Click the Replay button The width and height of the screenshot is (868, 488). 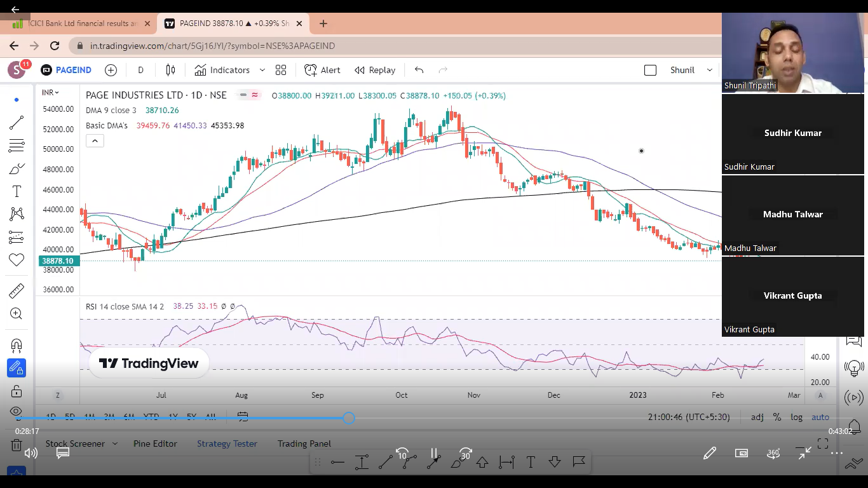coord(375,70)
